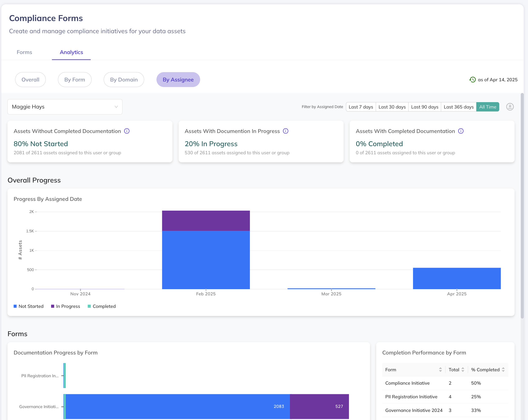Click info icon beside Assets With Documention In Progress
This screenshot has width=528, height=420.
[x=285, y=131]
